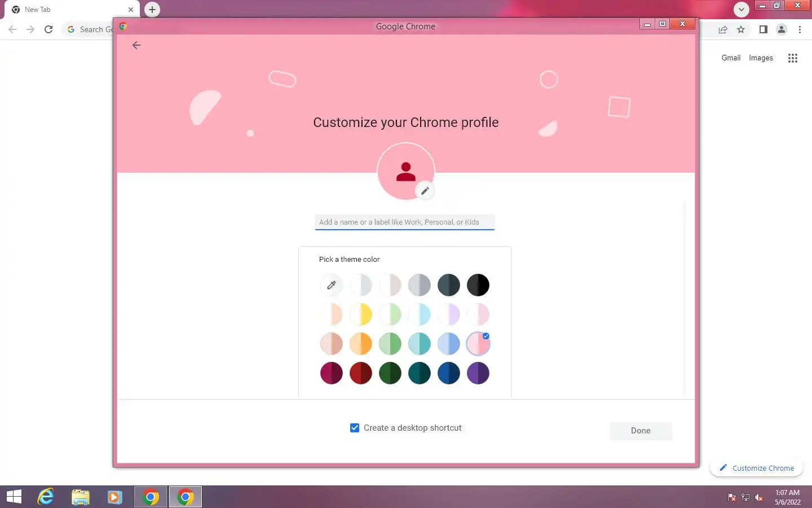Open the tab search dropdown arrow
The image size is (812, 508).
click(x=742, y=10)
